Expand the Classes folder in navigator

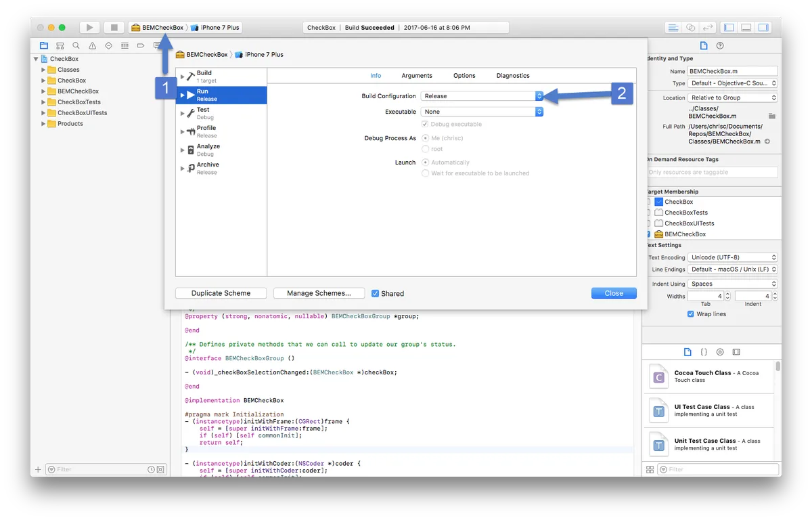coord(43,70)
